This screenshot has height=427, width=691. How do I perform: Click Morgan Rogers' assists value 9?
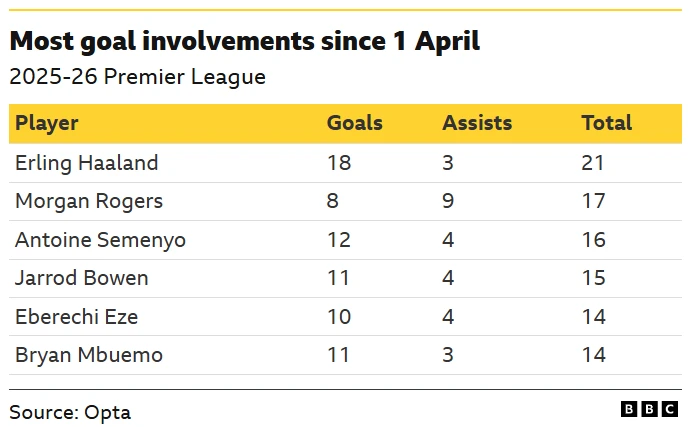pos(448,201)
